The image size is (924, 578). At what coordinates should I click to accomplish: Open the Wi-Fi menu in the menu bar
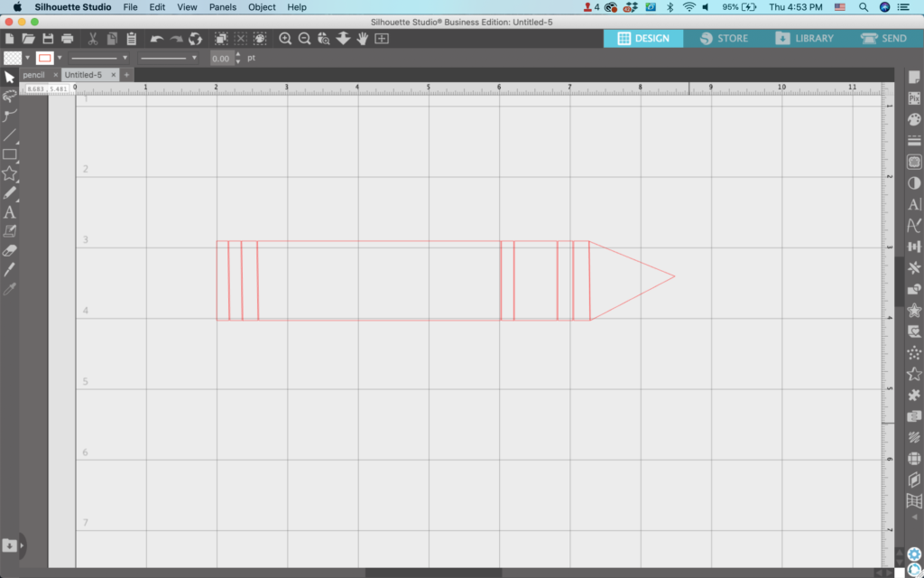tap(688, 7)
